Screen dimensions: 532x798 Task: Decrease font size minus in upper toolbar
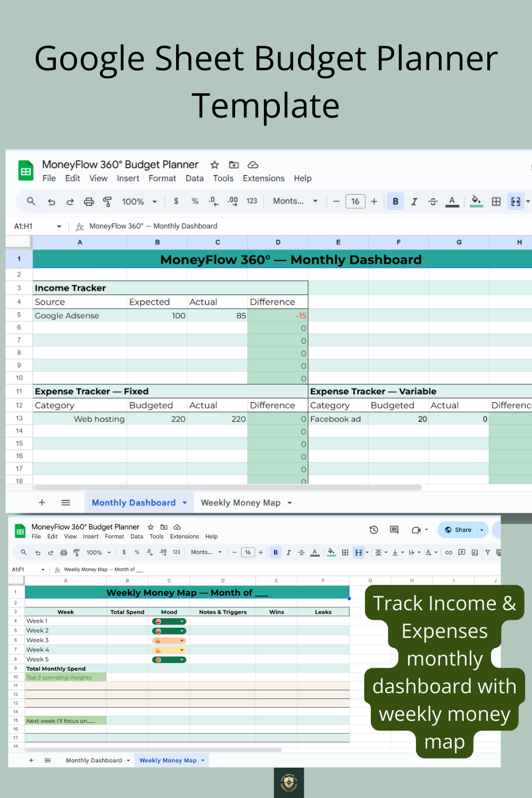pyautogui.click(x=336, y=201)
